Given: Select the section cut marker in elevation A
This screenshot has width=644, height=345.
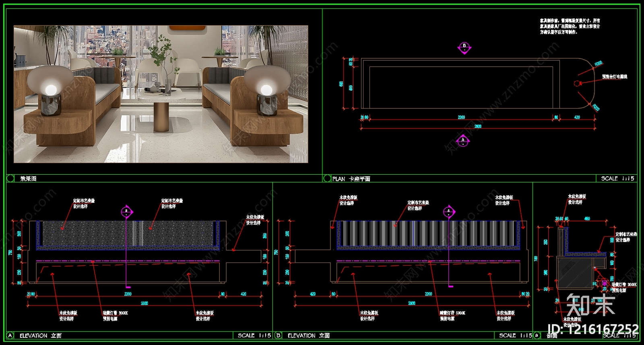Looking at the screenshot, I should (x=126, y=212).
